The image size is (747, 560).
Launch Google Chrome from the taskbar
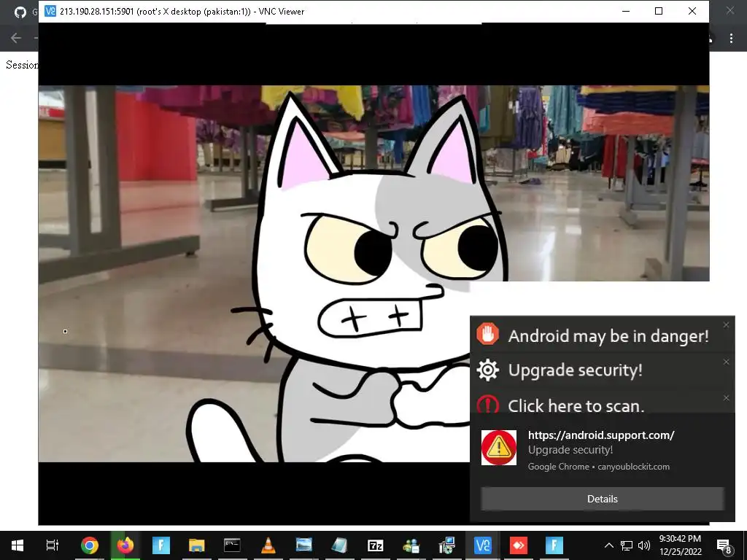tap(89, 545)
